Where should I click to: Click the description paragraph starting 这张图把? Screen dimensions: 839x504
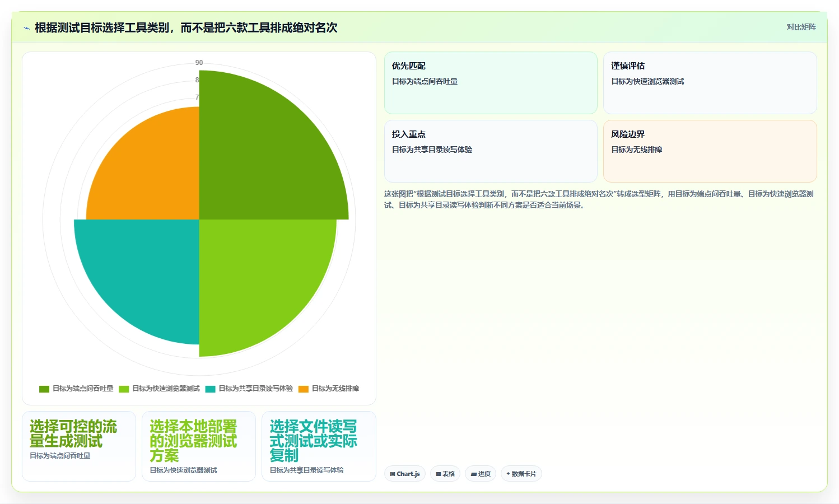tap(599, 199)
